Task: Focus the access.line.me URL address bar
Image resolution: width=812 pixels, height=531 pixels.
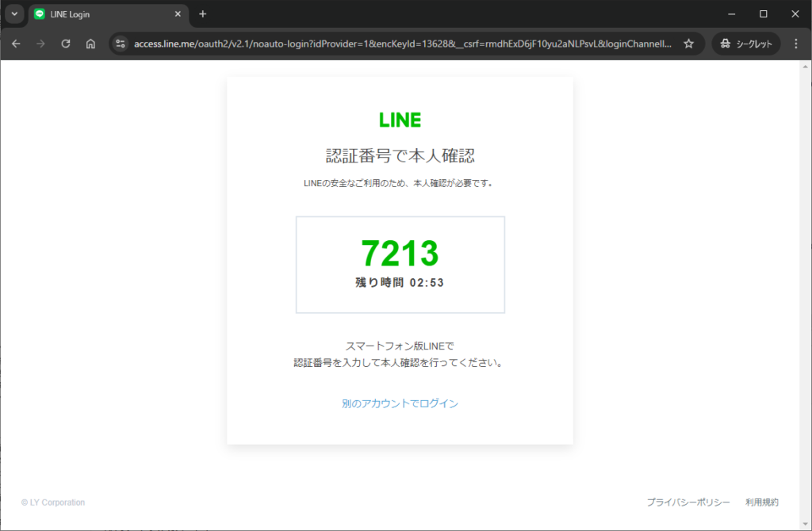Action: point(396,44)
